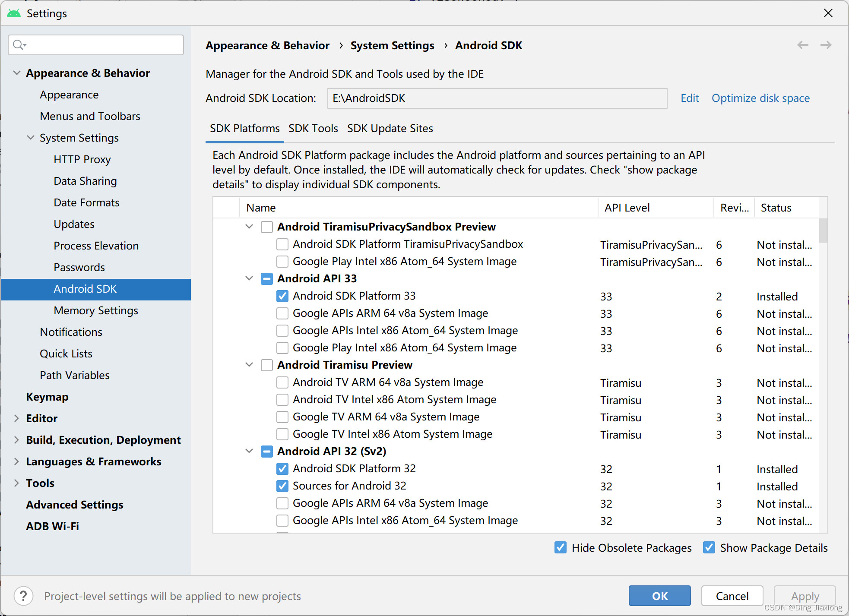This screenshot has width=849, height=616.
Task: Open Data Sharing settings
Action: pos(85,181)
